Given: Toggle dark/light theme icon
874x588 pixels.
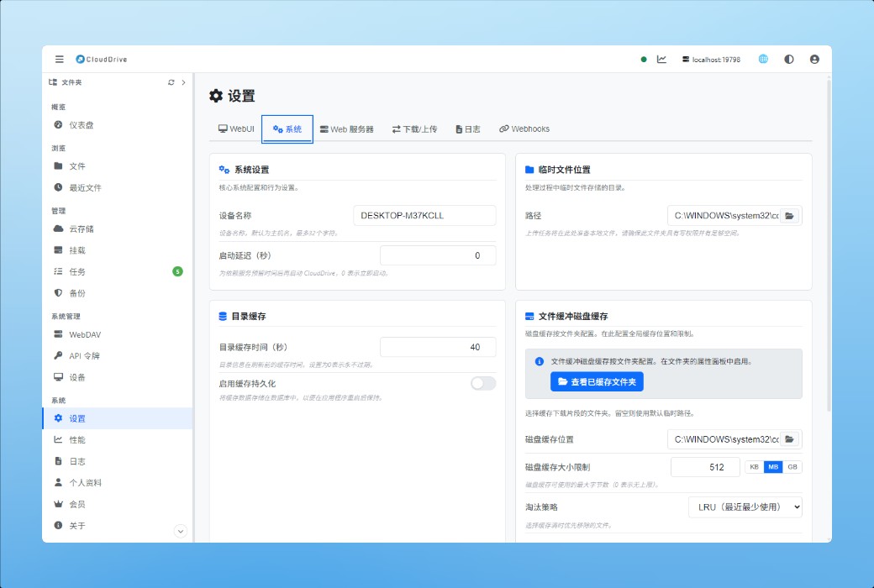Looking at the screenshot, I should (x=789, y=59).
